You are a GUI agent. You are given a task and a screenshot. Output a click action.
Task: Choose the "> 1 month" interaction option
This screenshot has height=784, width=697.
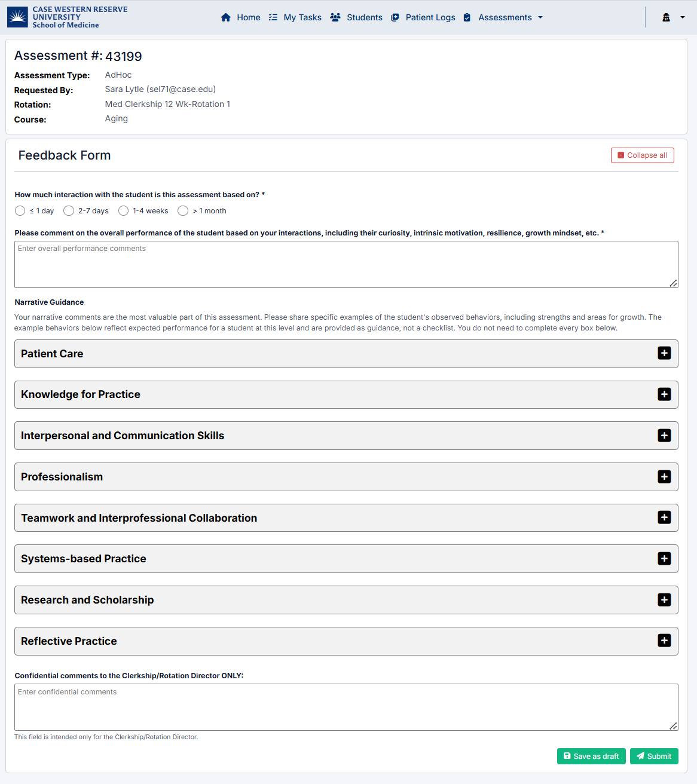click(x=183, y=211)
